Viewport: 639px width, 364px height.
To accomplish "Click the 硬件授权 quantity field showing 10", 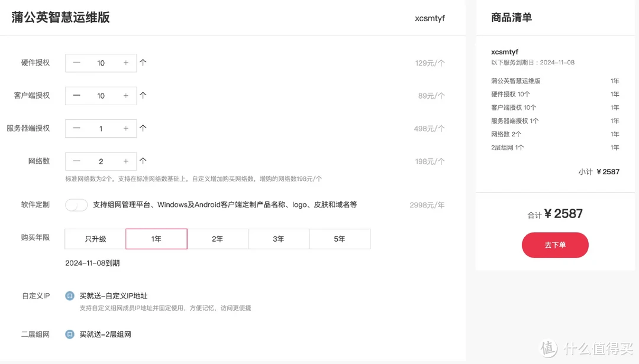I will pos(101,63).
